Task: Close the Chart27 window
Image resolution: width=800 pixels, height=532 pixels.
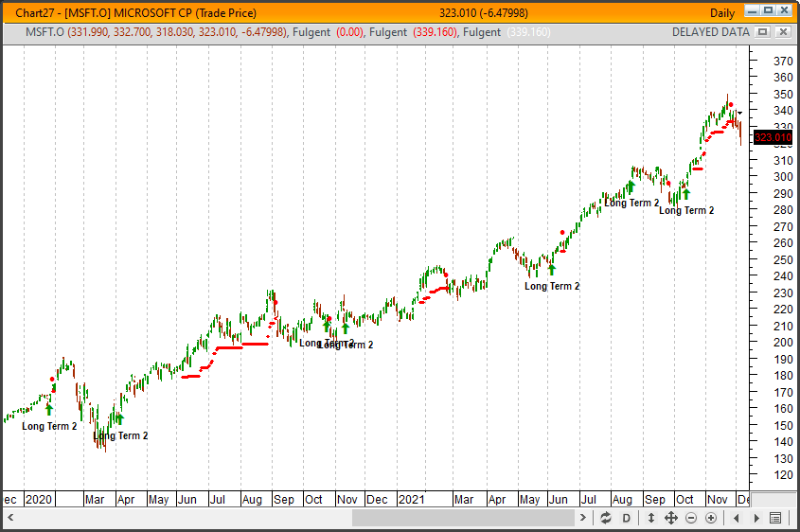Action: click(784, 10)
